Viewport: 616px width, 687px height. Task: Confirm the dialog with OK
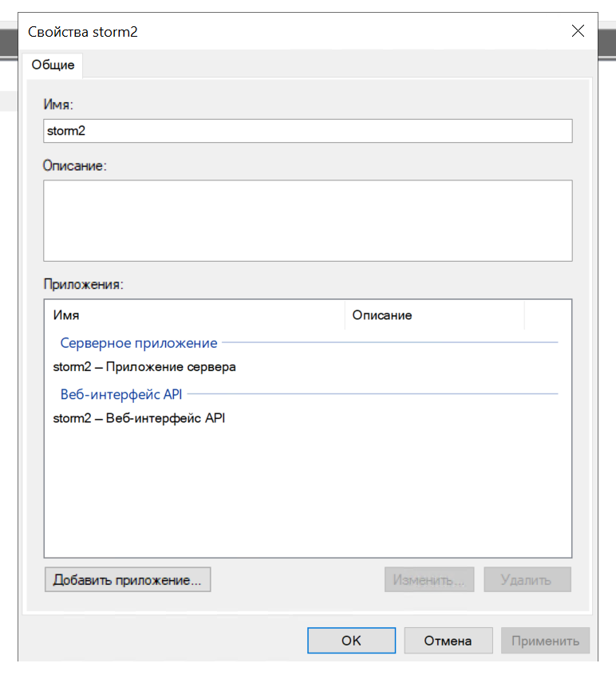click(351, 641)
